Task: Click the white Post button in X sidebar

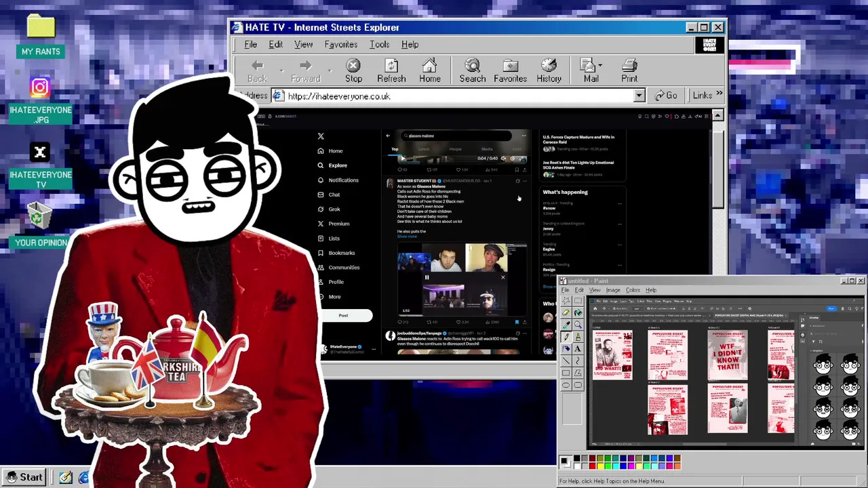Action: [x=343, y=316]
